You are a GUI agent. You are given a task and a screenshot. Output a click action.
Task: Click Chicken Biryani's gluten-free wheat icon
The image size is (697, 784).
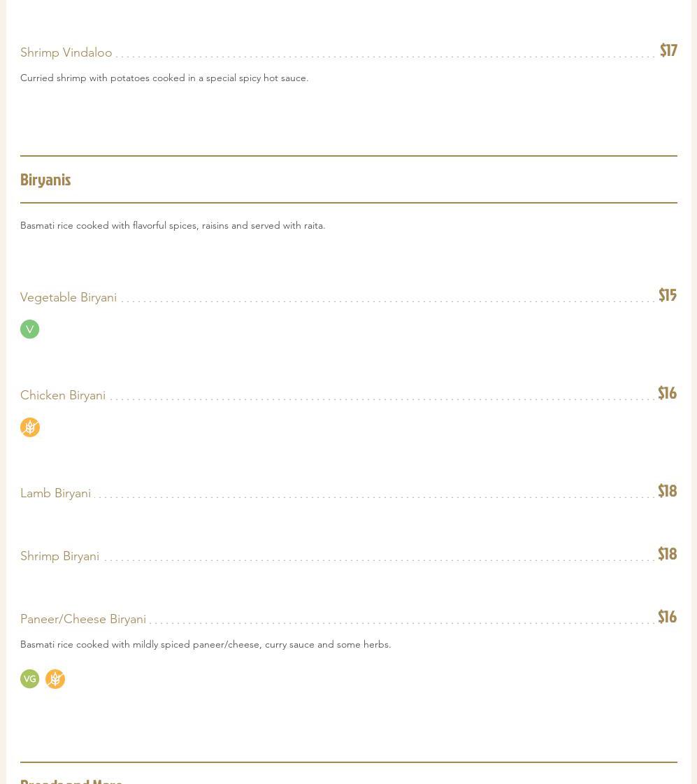(x=30, y=427)
